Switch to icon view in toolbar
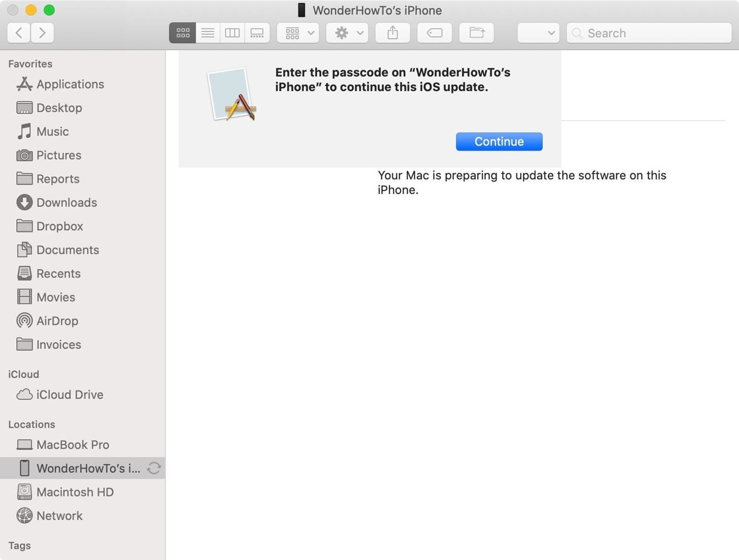The height and width of the screenshot is (560, 739). click(183, 33)
